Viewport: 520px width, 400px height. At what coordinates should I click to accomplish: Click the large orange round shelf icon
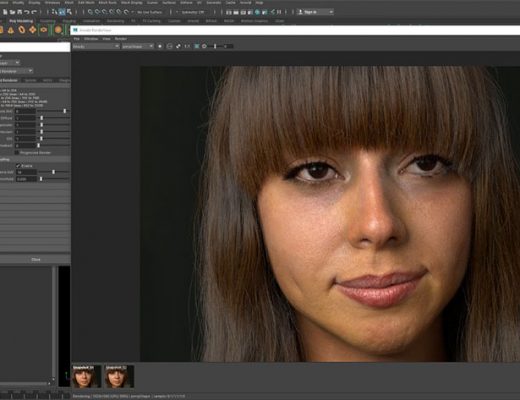point(58,30)
